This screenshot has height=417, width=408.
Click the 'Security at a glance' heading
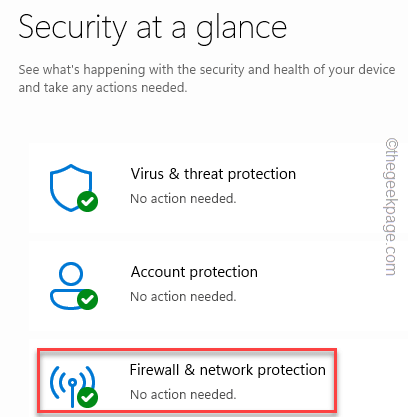click(x=153, y=28)
